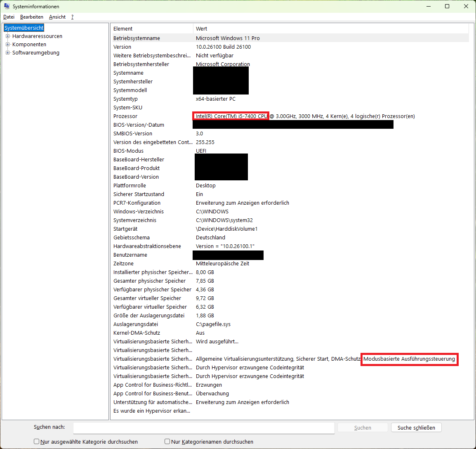Open the Datei menu
Screen dimensions: 476x449
(9, 17)
